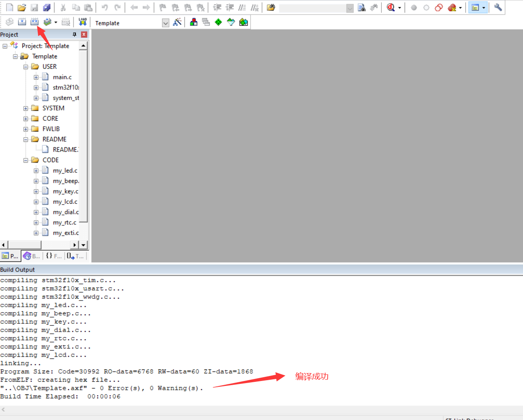Download code to flash with LOAD icon
The width and height of the screenshot is (523, 420).
83,22
